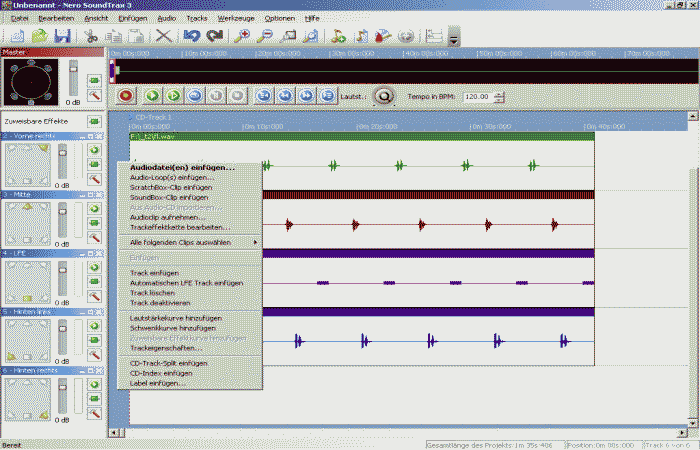Image resolution: width=700 pixels, height=450 pixels.
Task: Click the Lautst. volume knob button
Action: click(x=382, y=96)
